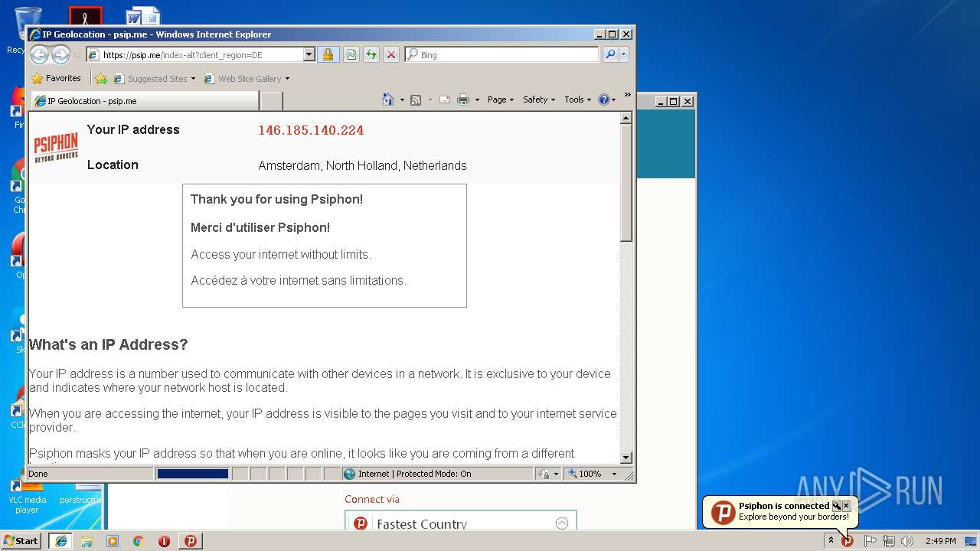980x551 pixels.
Task: Click the Psiphon tray icon
Action: tap(848, 541)
